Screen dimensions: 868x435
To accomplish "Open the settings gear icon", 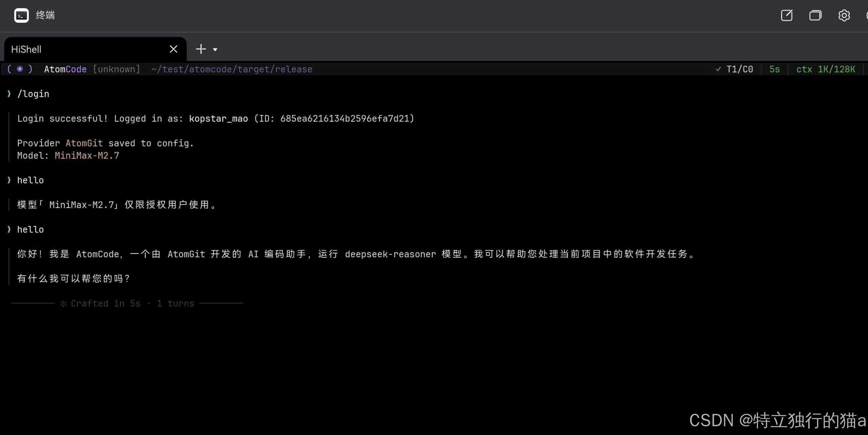I will click(x=844, y=16).
